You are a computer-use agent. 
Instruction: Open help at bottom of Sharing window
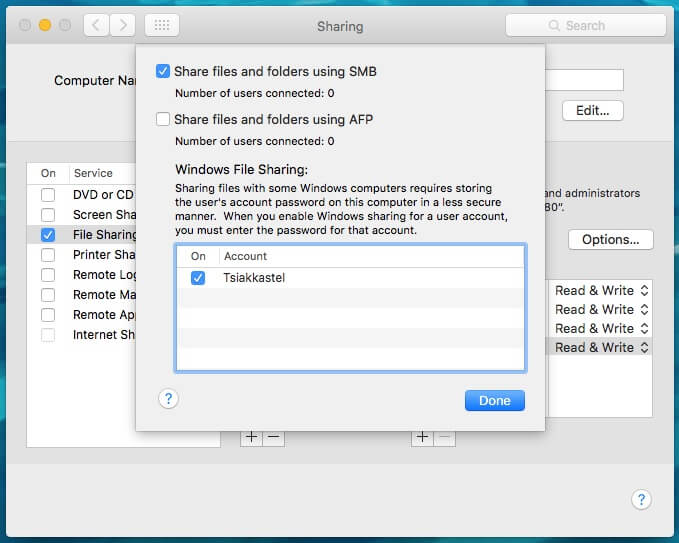[x=642, y=500]
